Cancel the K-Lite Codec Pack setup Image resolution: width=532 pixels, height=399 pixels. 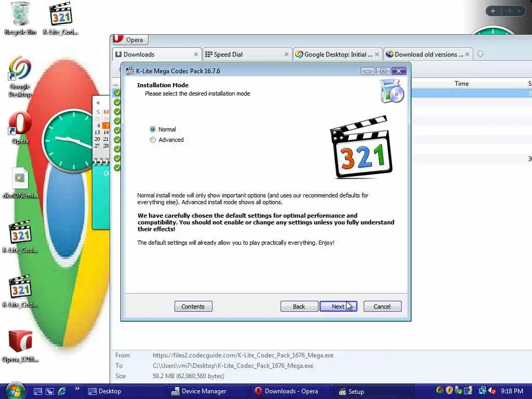pyautogui.click(x=382, y=307)
